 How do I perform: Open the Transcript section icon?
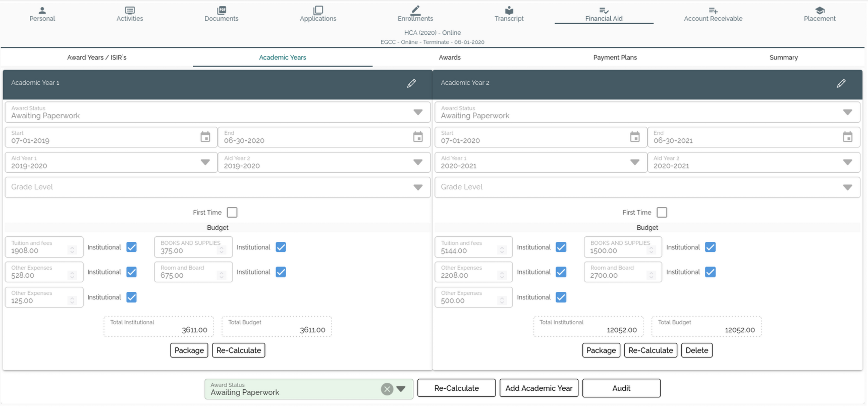click(509, 11)
